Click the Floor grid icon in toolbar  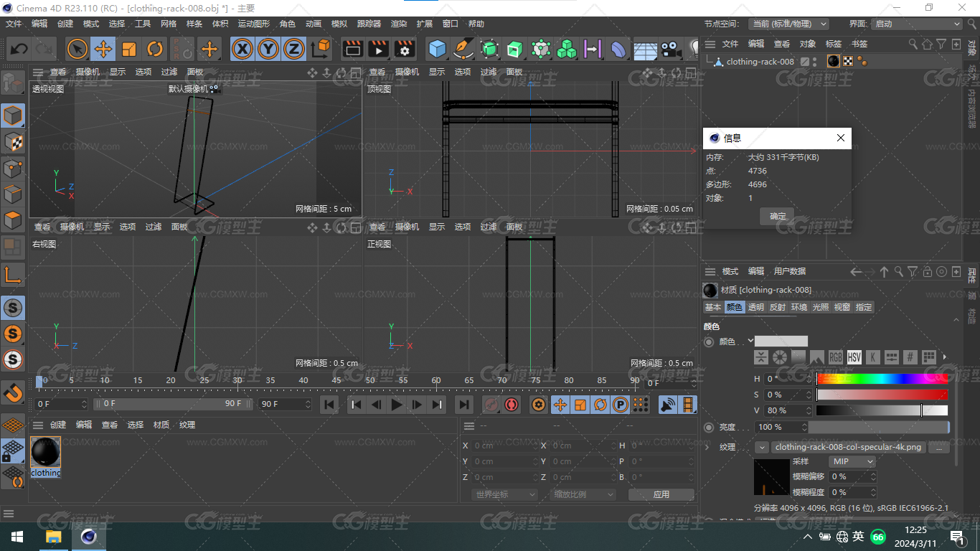pos(645,49)
